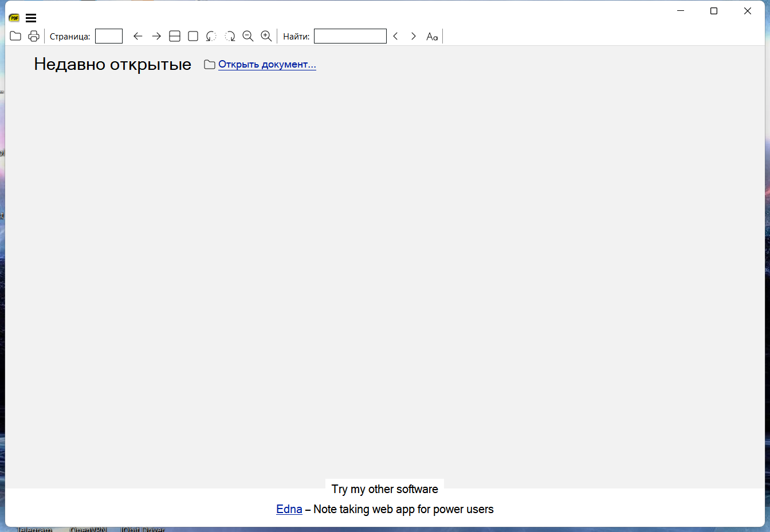Click the Print icon in toolbar
770x532 pixels.
point(34,36)
